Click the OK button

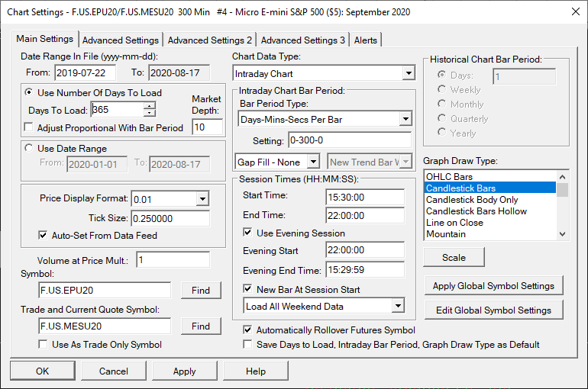42,371
